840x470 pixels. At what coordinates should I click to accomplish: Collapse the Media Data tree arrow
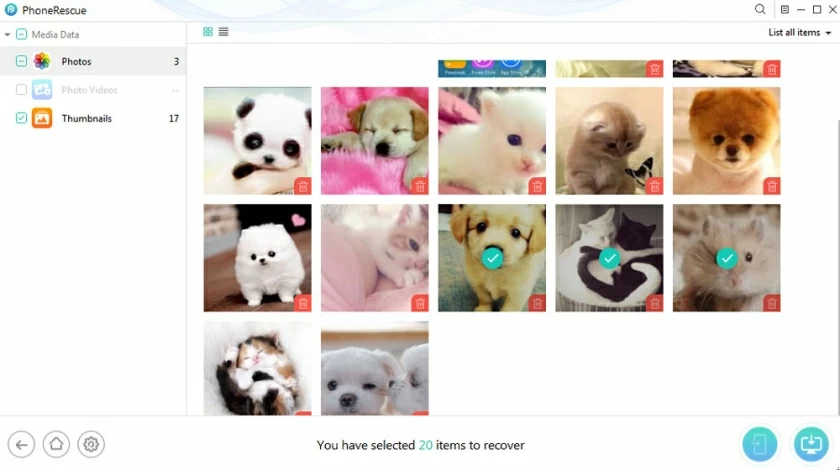(8, 35)
